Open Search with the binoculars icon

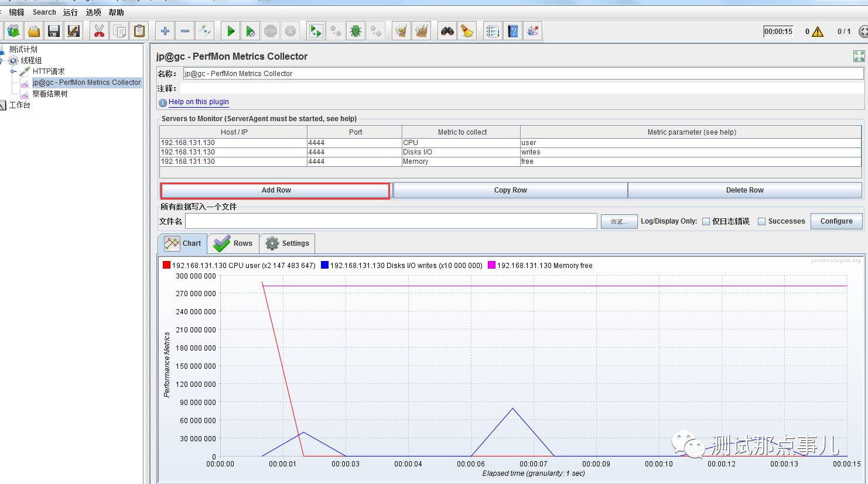point(447,31)
